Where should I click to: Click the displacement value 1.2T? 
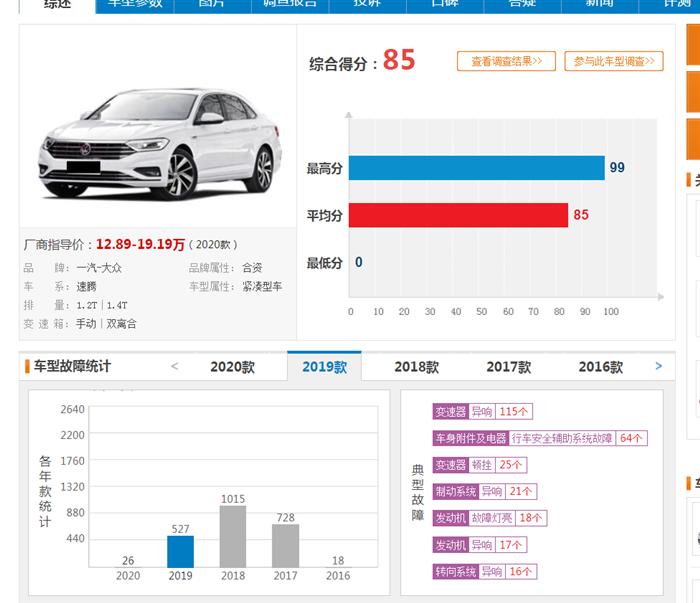[x=87, y=305]
